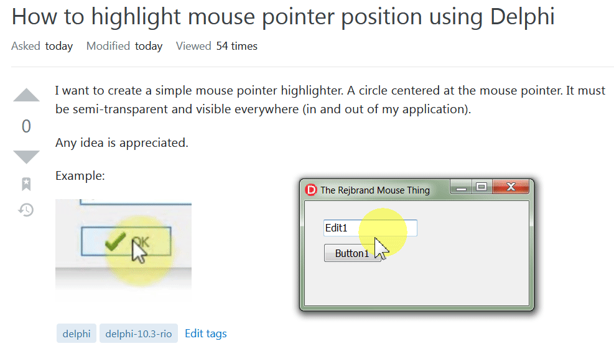Upvote the question
The image size is (614, 364).
click(26, 95)
